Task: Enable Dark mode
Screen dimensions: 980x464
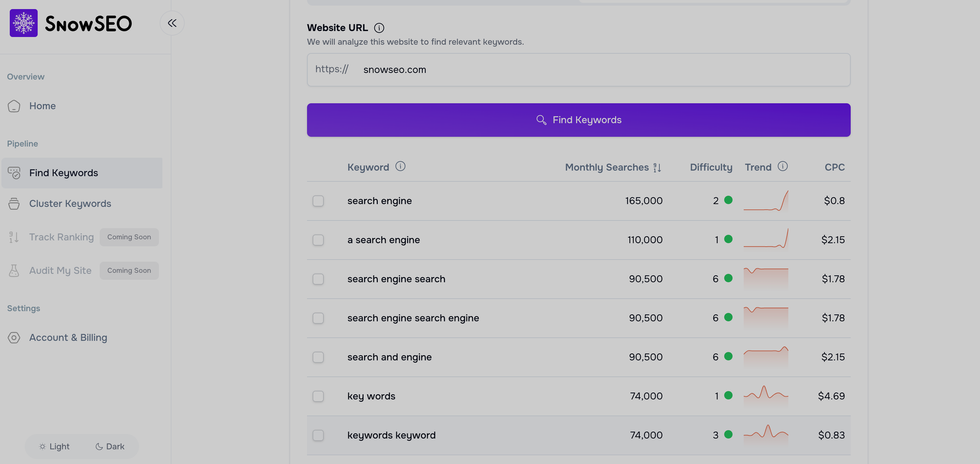Action: [x=110, y=446]
